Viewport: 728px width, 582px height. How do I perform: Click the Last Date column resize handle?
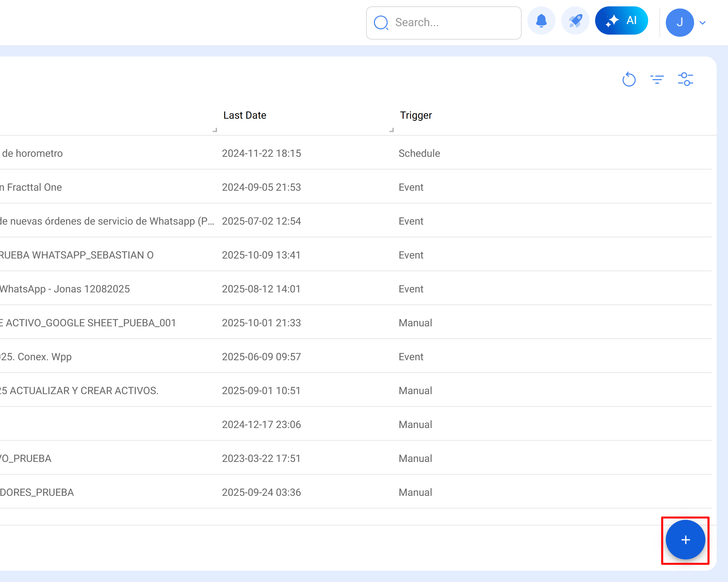point(215,130)
